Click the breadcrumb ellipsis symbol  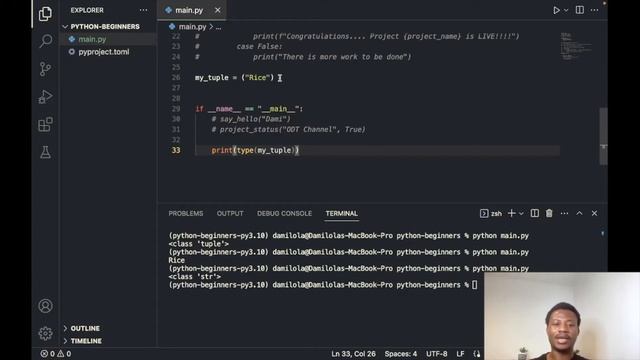click(218, 27)
